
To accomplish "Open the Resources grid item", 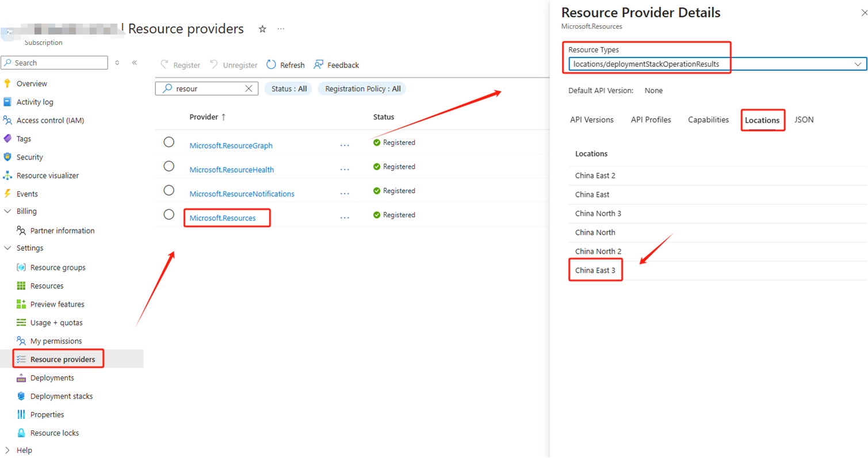I will coord(47,286).
